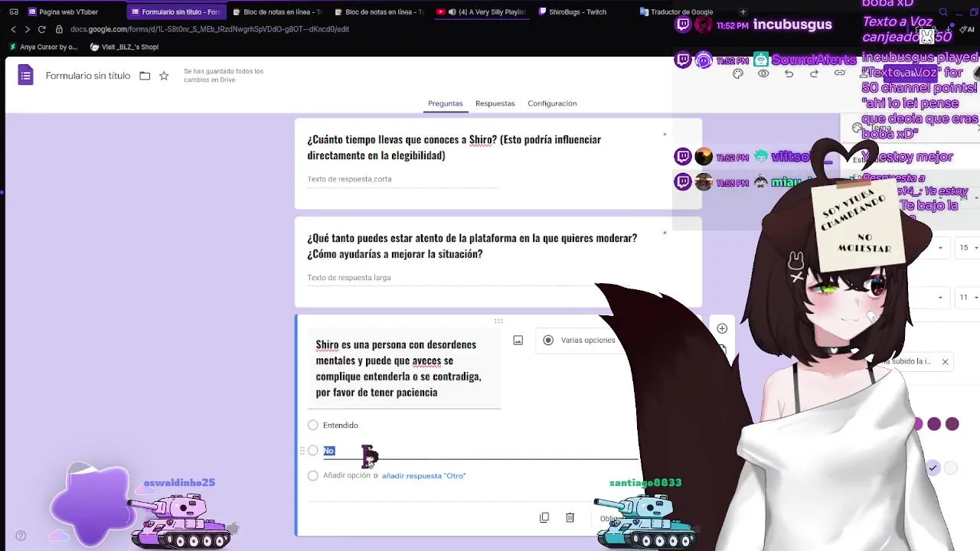
Task: Select the radio button next to No
Action: pyautogui.click(x=312, y=451)
